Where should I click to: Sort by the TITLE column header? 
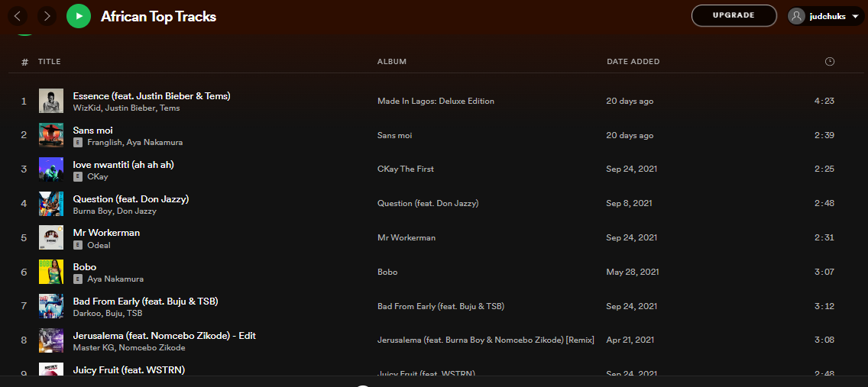[50, 62]
